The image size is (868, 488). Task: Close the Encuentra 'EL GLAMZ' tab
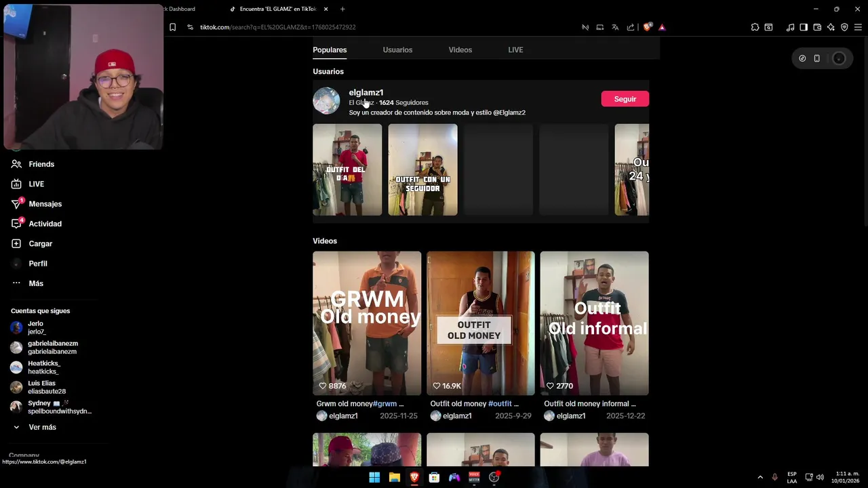(325, 9)
